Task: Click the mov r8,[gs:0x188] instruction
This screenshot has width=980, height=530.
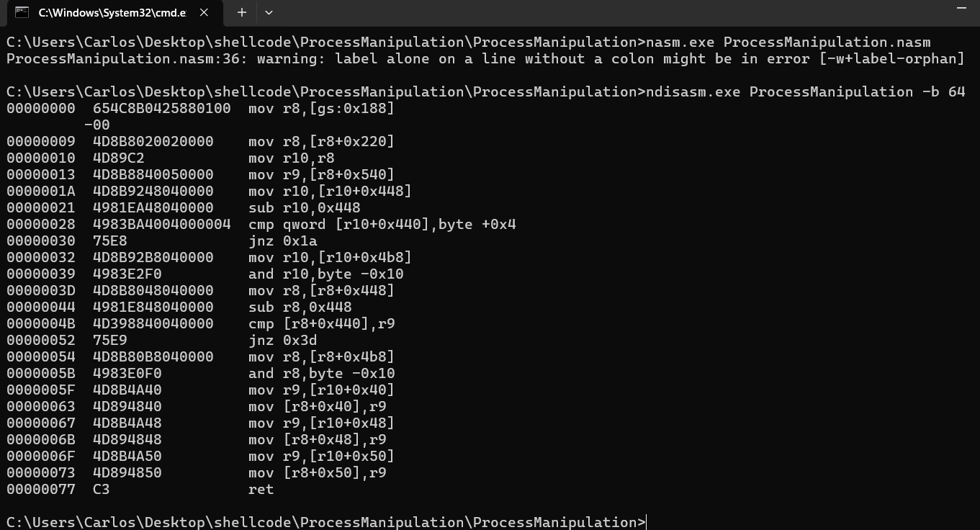Action: pyautogui.click(x=321, y=109)
